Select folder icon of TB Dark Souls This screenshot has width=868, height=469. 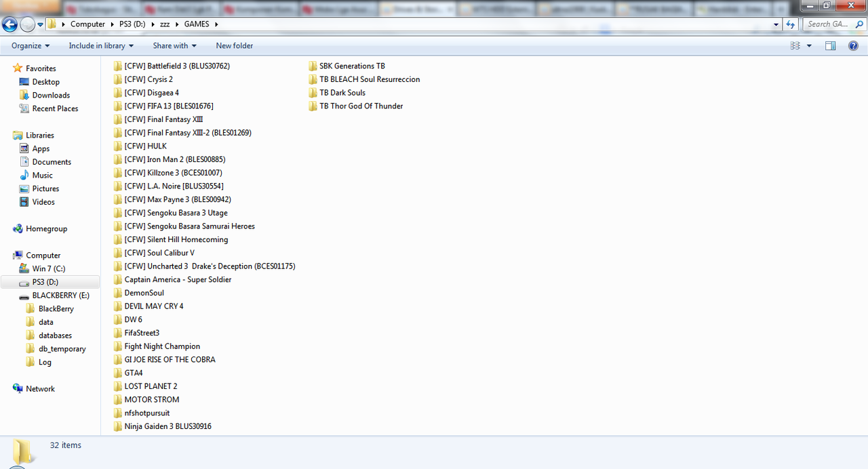click(x=313, y=93)
